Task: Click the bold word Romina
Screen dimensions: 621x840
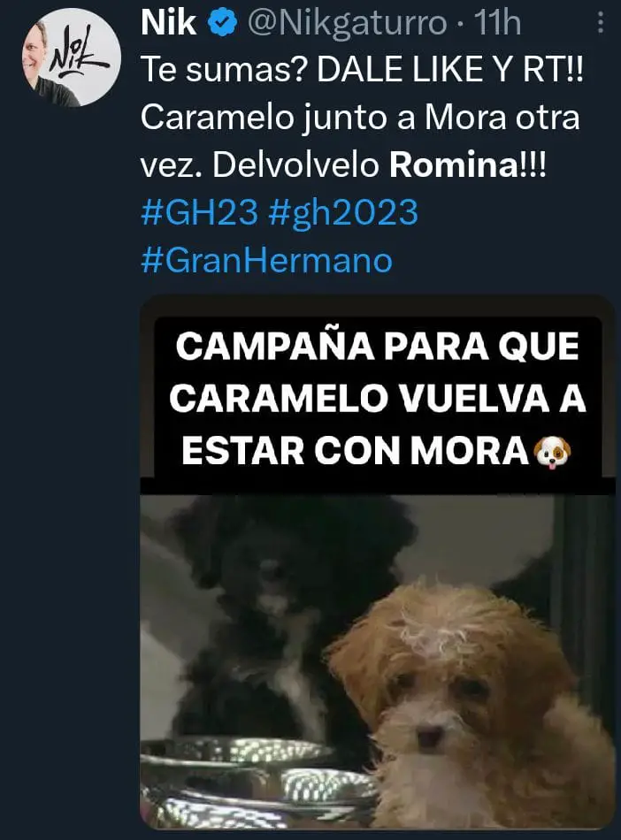Action: point(453,165)
